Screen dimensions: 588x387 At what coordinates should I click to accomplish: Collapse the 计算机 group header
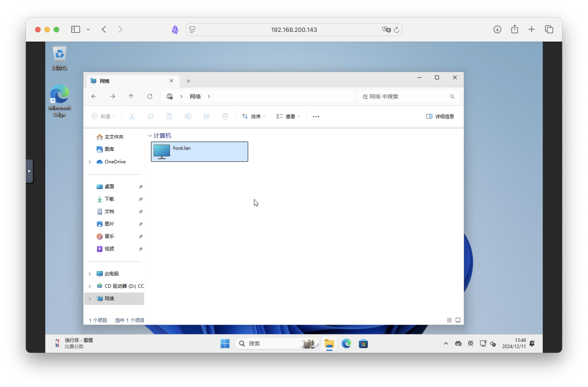click(x=150, y=136)
